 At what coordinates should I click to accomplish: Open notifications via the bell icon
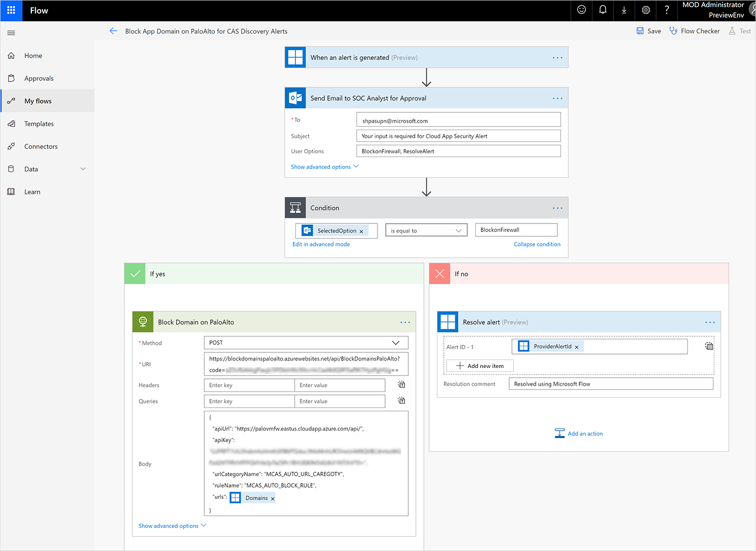603,10
